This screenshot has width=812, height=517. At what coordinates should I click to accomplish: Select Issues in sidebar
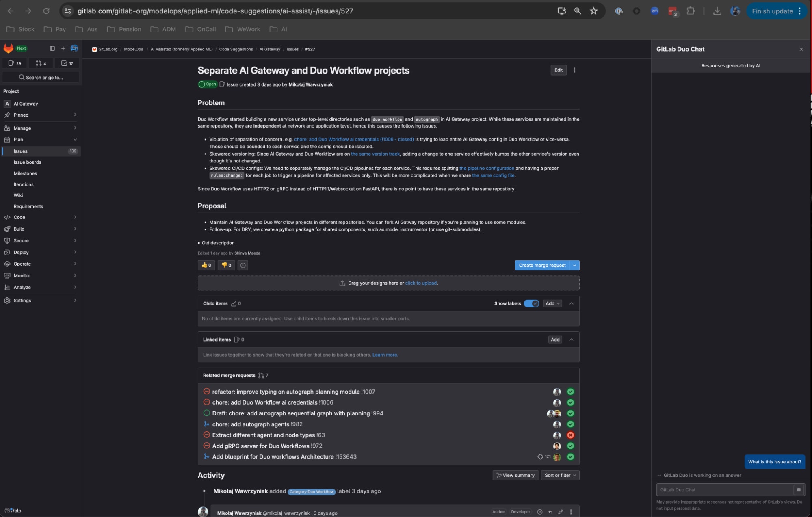point(41,151)
